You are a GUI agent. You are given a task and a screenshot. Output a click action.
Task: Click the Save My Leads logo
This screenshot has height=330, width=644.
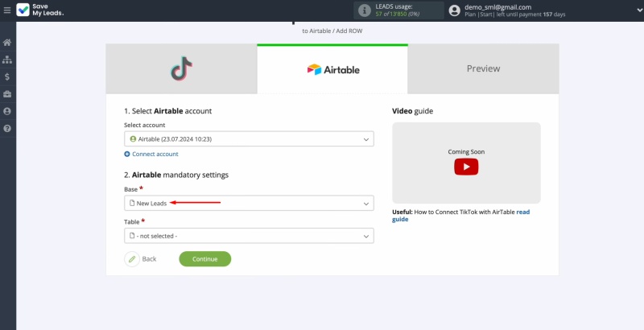pos(40,10)
